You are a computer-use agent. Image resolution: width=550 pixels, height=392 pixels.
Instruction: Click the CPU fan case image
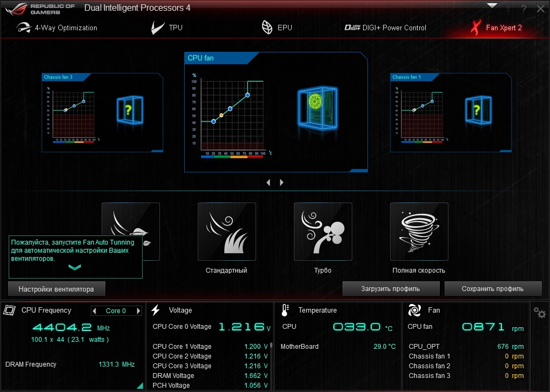(x=318, y=109)
